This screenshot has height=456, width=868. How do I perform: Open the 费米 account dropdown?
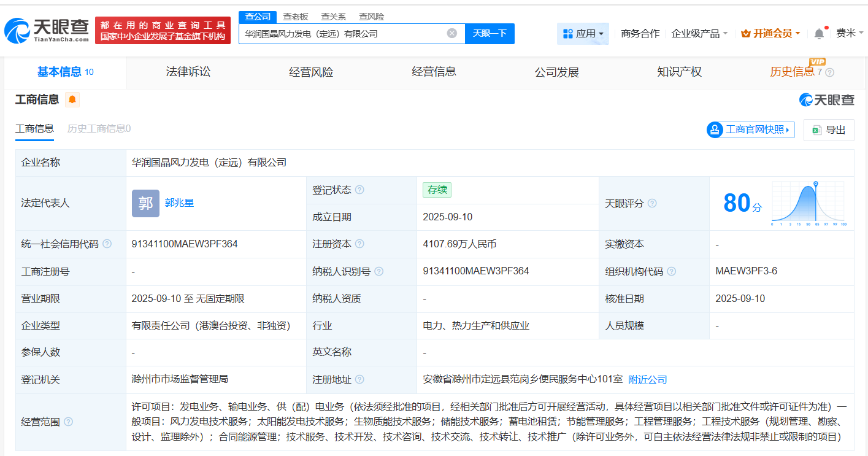[x=850, y=34]
